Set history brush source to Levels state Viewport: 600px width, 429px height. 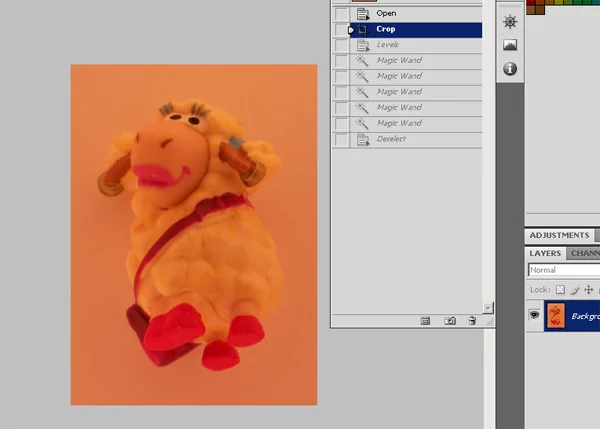coord(341,45)
